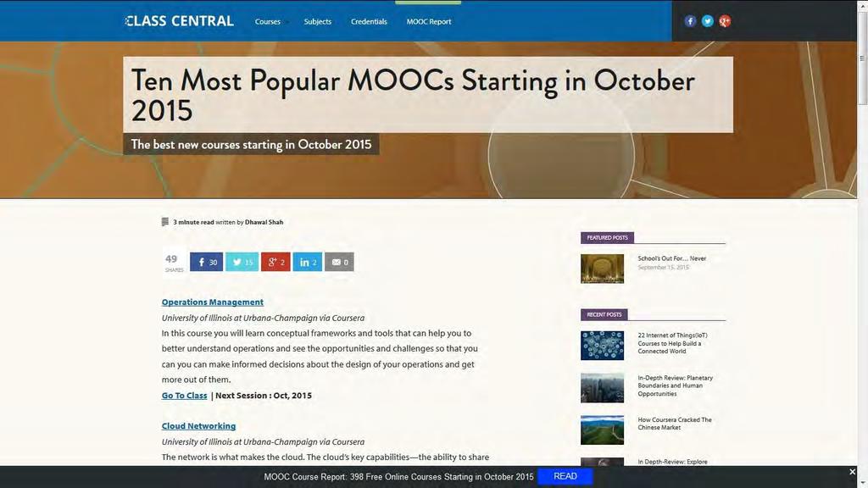Open Class Central Google Plus icon
This screenshot has width=868, height=488.
[725, 21]
